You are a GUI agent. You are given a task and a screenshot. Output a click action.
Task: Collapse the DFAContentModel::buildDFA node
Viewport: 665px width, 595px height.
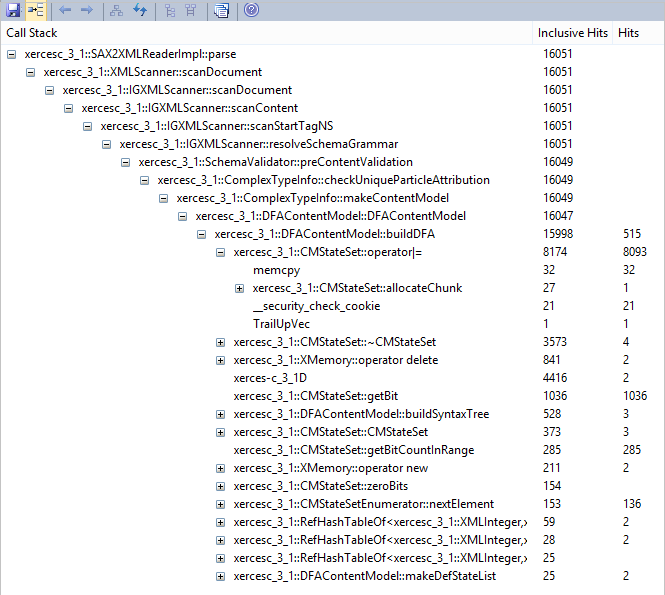pos(202,234)
